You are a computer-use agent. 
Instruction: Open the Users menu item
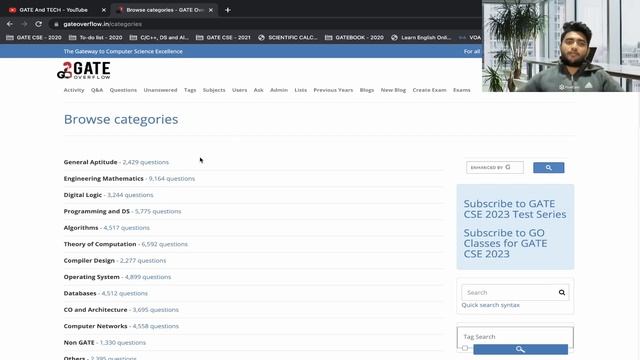(240, 90)
